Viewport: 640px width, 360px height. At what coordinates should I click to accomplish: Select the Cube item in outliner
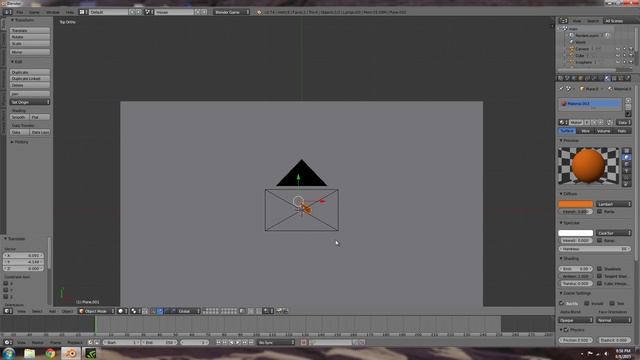(x=579, y=56)
